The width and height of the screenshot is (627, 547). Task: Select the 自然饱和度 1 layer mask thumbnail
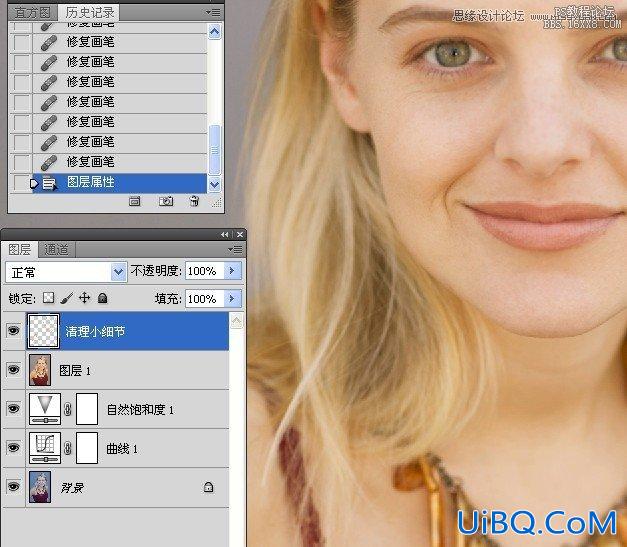[x=87, y=409]
